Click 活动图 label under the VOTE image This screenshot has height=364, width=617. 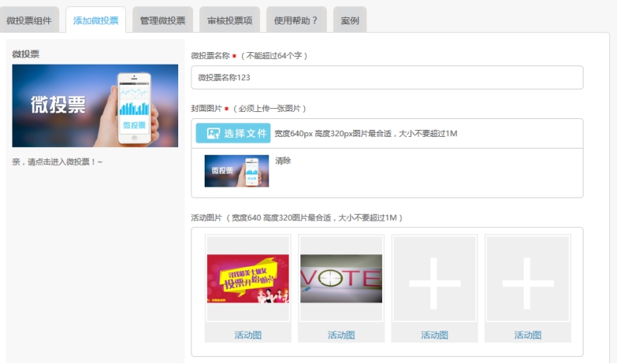coord(341,335)
